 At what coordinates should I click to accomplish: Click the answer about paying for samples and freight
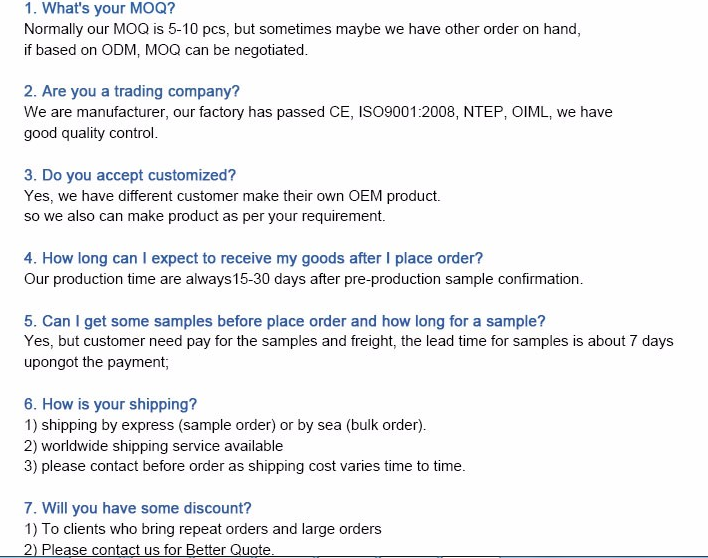[348, 341]
